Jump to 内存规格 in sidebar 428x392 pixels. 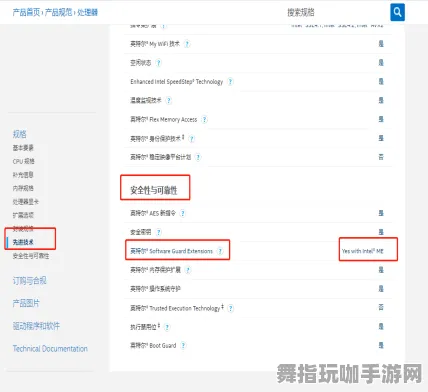[23, 188]
